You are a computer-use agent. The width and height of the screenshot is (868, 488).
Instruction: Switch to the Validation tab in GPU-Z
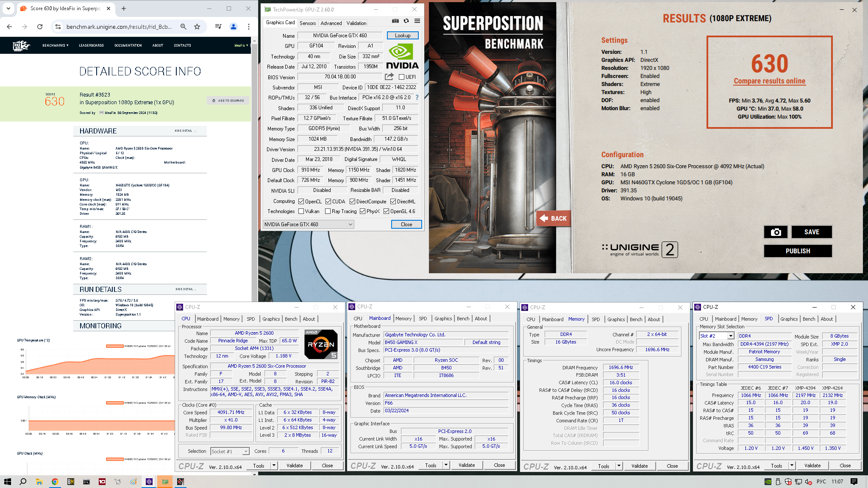click(356, 23)
